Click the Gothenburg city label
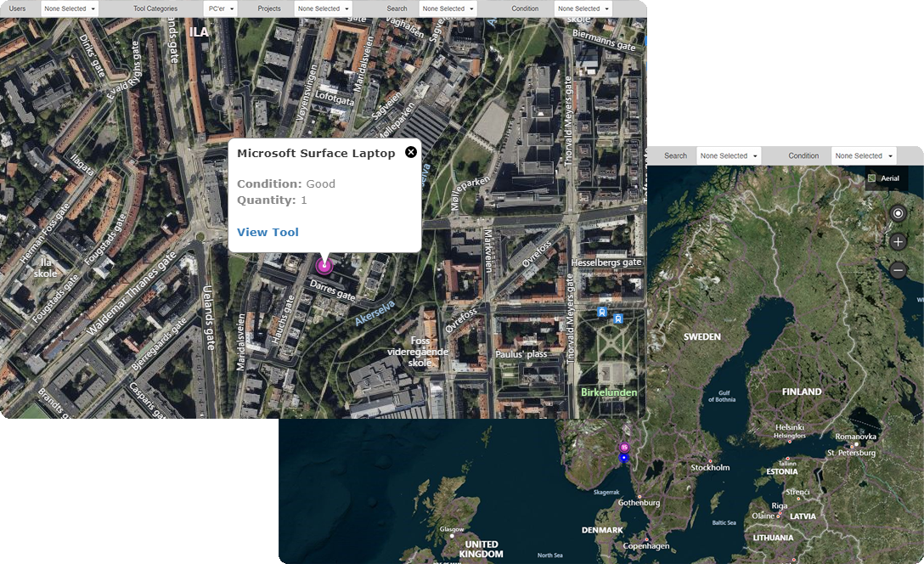Image resolution: width=924 pixels, height=564 pixels. click(x=639, y=503)
